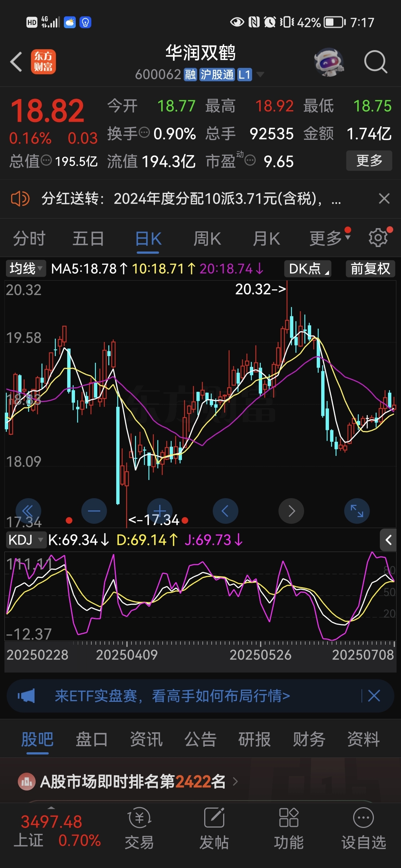Tap the search magnifier icon
401x868 pixels.
tap(375, 62)
